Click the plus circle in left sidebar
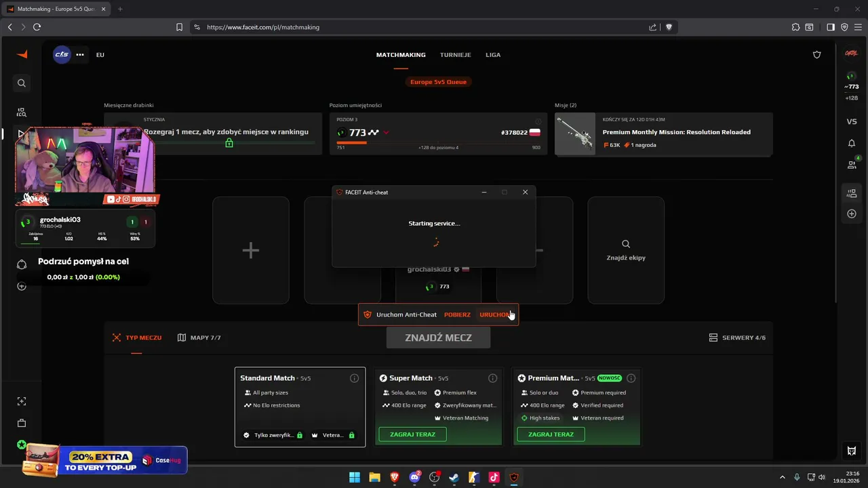Viewport: 868px width, 488px height. coord(22,286)
